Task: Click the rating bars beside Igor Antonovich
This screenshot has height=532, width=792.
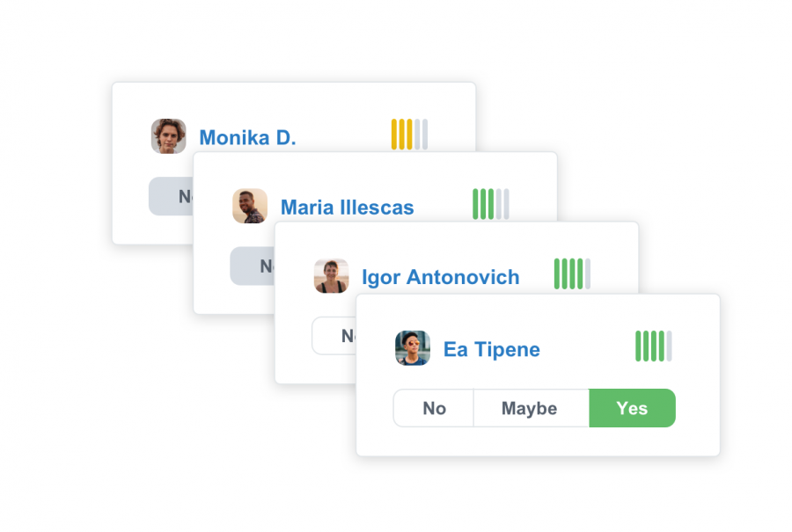Action: pyautogui.click(x=572, y=273)
